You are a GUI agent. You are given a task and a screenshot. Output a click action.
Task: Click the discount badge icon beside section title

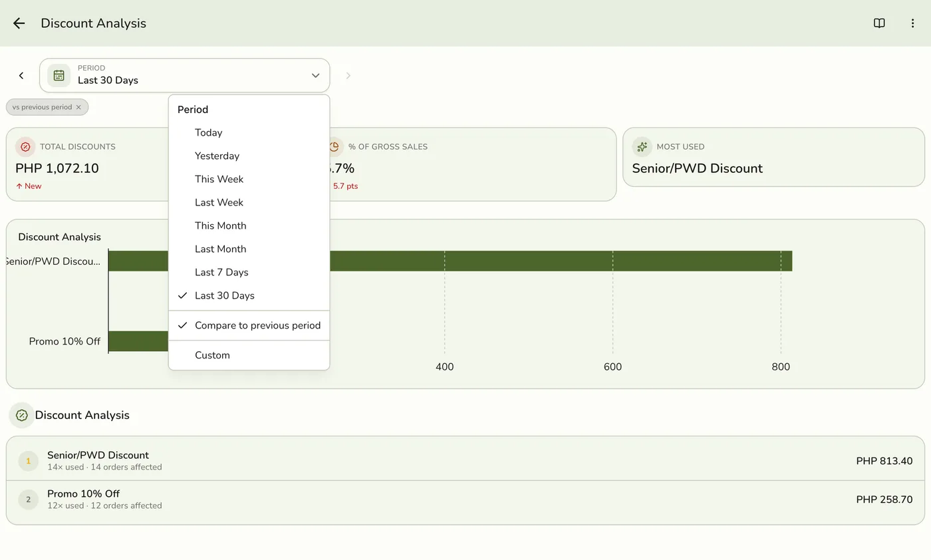coord(21,415)
